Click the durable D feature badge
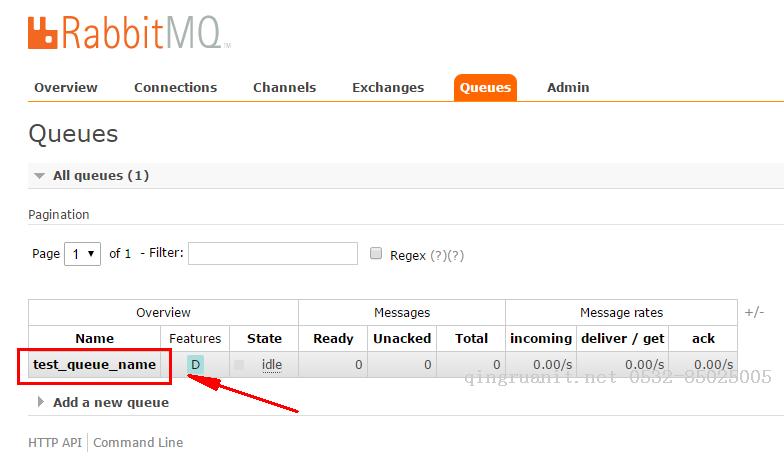This screenshot has height=473, width=784. coord(196,364)
